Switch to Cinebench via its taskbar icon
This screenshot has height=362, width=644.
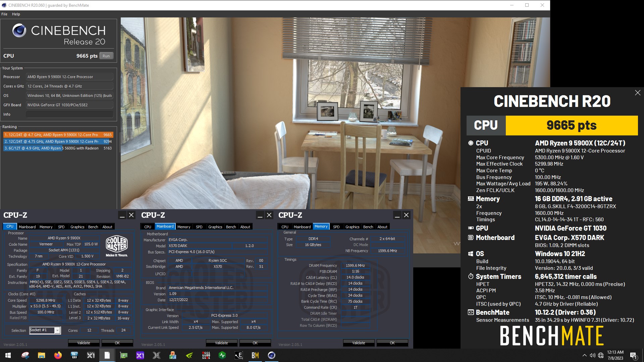(x=272, y=355)
